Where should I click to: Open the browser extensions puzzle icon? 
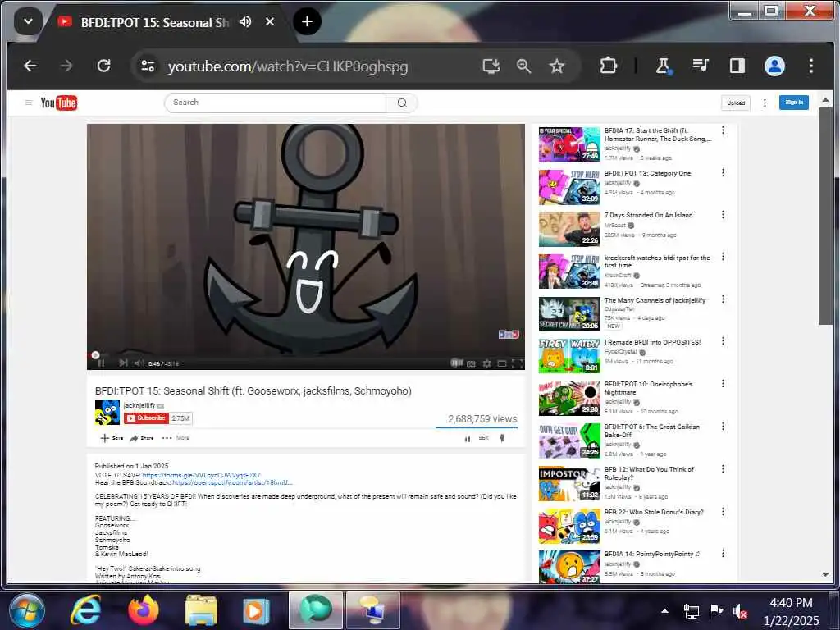[608, 66]
